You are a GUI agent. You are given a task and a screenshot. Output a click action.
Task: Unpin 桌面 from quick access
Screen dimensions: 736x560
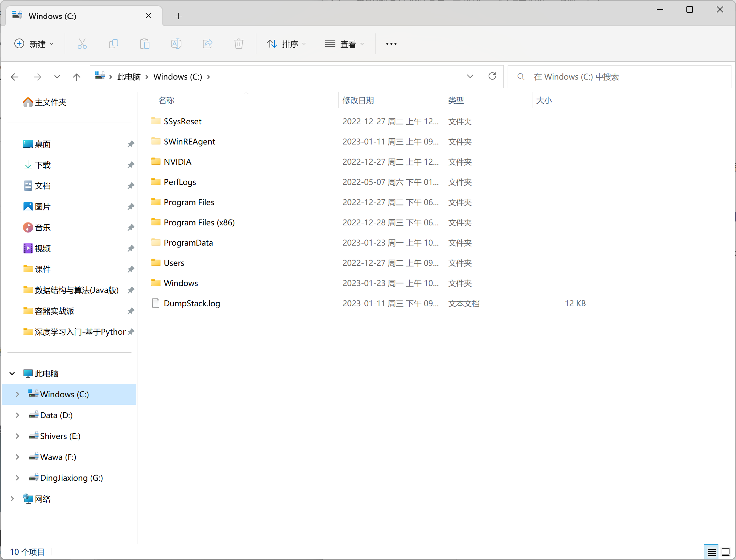click(x=131, y=144)
